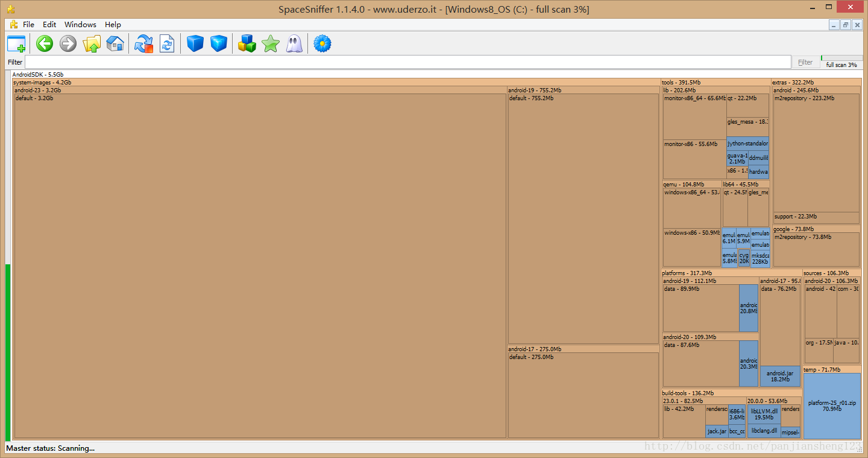The width and height of the screenshot is (868, 458).
Task: Select the monitor-x86 - 55.6Mb block
Action: (694, 159)
